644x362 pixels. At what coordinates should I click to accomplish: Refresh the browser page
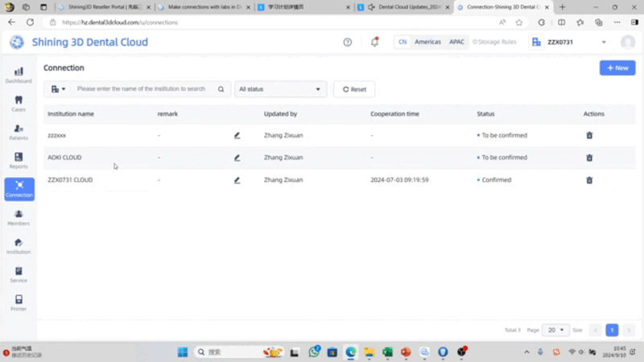pos(30,23)
